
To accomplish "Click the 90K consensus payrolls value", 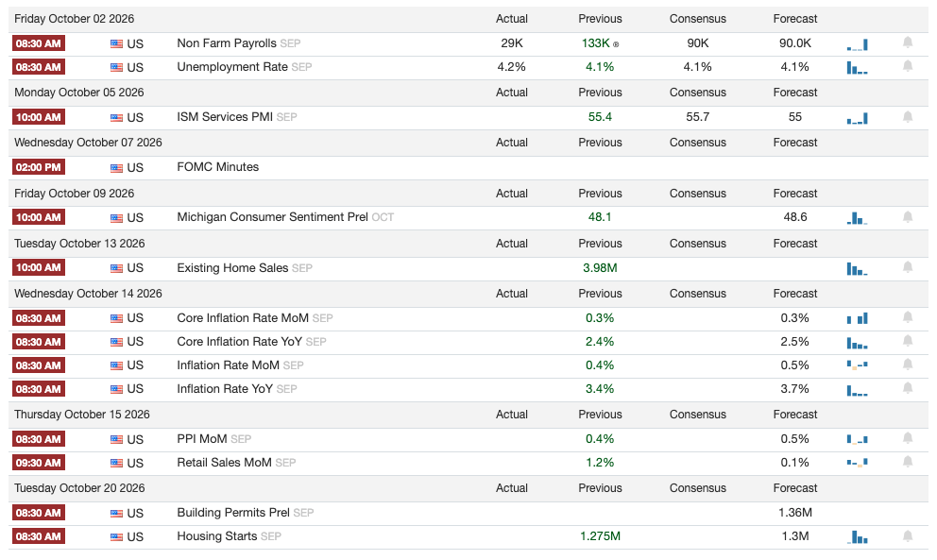I will 697,43.
